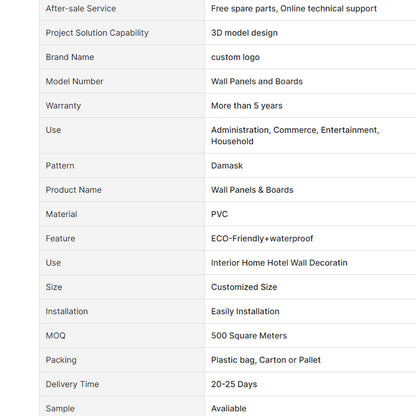Click the Model Number label
416x416 pixels.
pos(74,81)
